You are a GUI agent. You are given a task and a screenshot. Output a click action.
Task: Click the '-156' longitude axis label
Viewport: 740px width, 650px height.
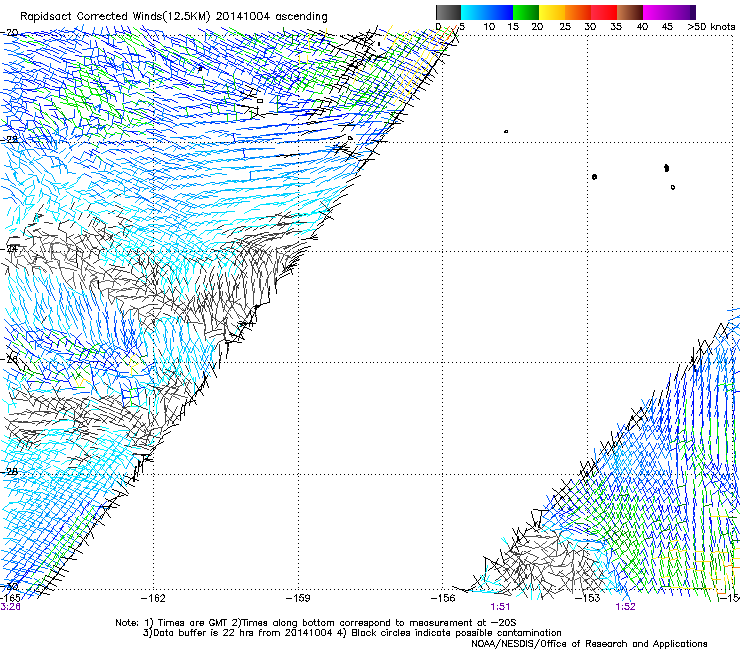(443, 599)
